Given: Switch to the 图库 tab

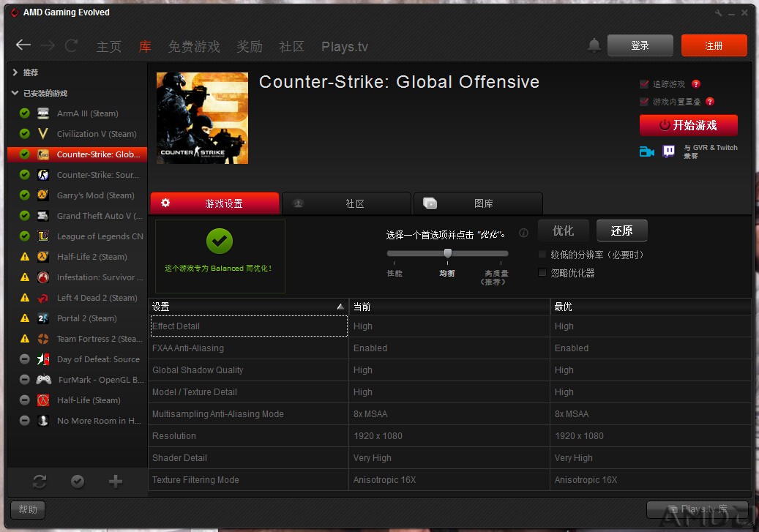Looking at the screenshot, I should tap(478, 203).
